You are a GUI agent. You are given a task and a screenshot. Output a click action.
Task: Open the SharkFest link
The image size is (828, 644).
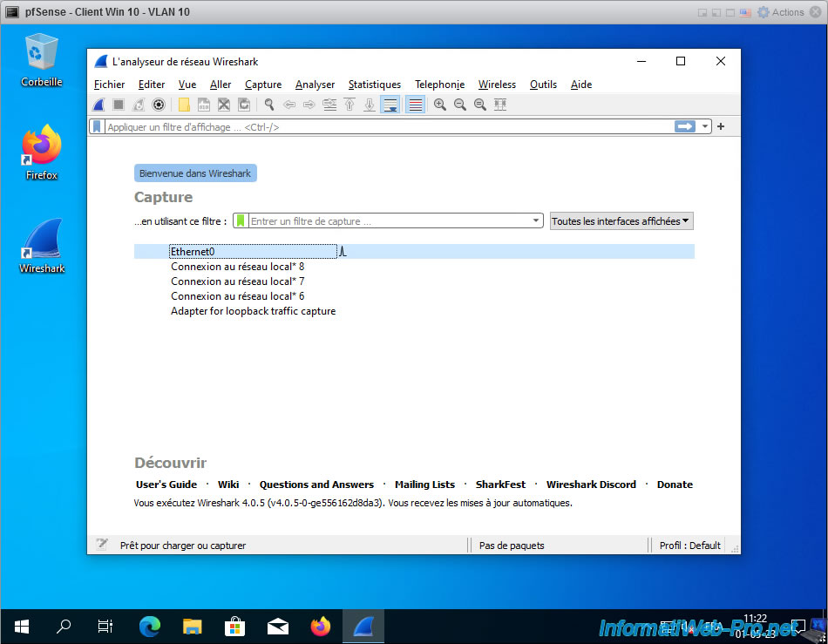point(500,485)
